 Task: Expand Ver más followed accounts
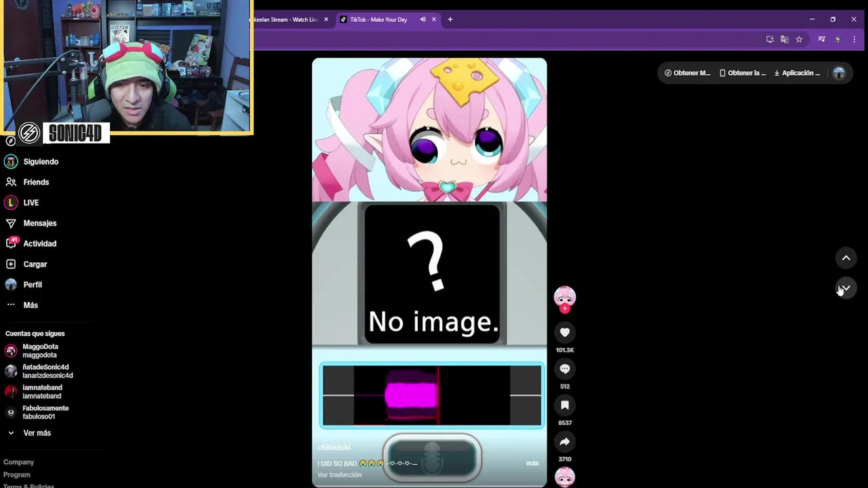tap(37, 433)
